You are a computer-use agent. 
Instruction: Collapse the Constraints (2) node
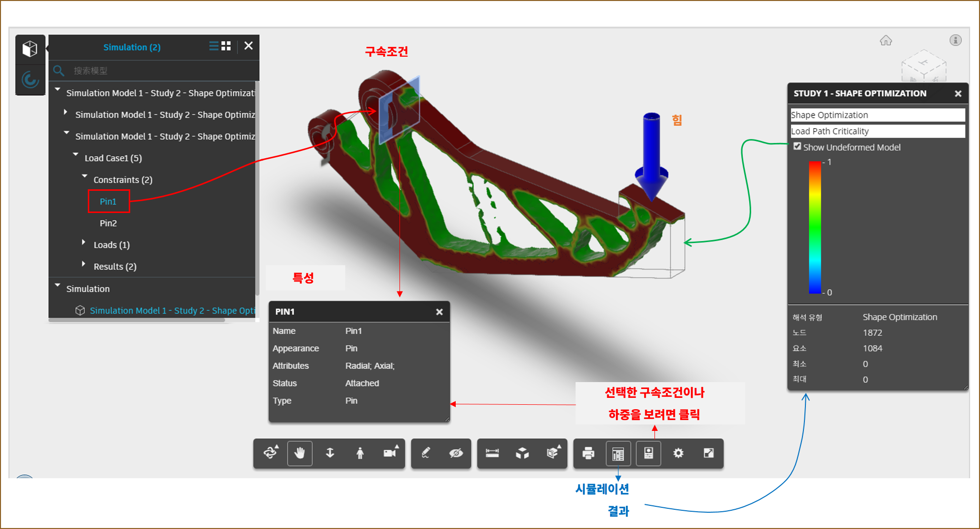point(84,176)
